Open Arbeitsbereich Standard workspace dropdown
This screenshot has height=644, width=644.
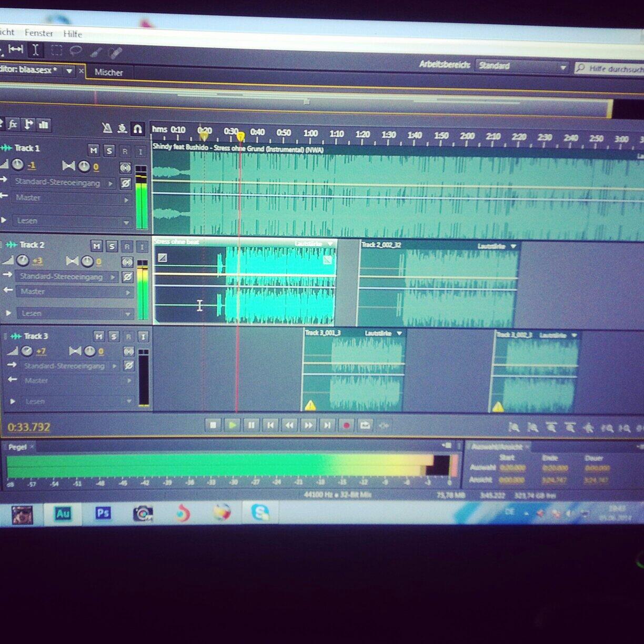pos(521,66)
